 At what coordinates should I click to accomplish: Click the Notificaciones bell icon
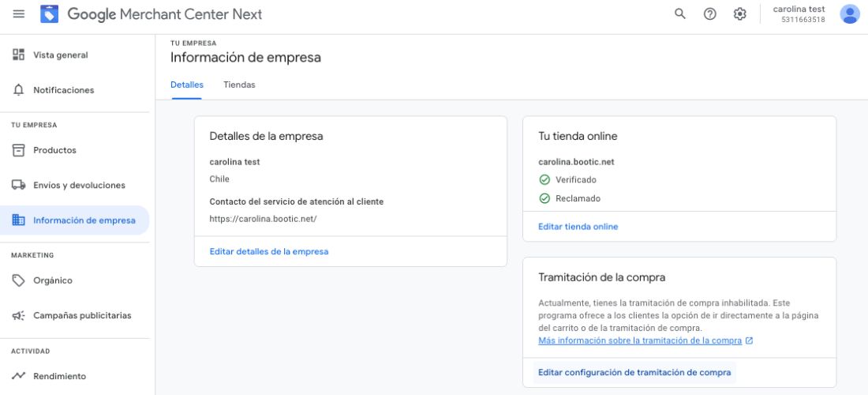pyautogui.click(x=19, y=90)
